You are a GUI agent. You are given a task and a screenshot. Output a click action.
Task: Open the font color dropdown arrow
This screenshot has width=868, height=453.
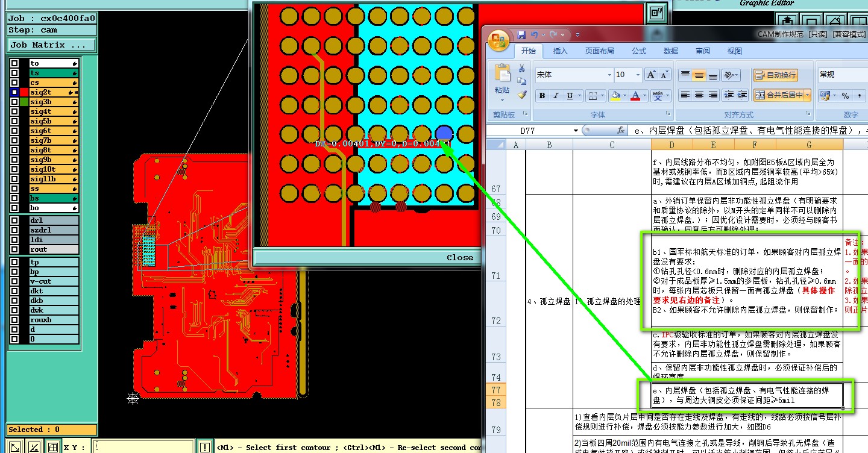[x=644, y=95]
